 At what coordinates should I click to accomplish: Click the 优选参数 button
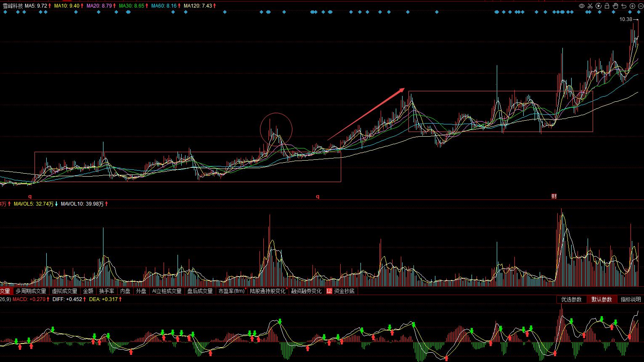pos(571,299)
